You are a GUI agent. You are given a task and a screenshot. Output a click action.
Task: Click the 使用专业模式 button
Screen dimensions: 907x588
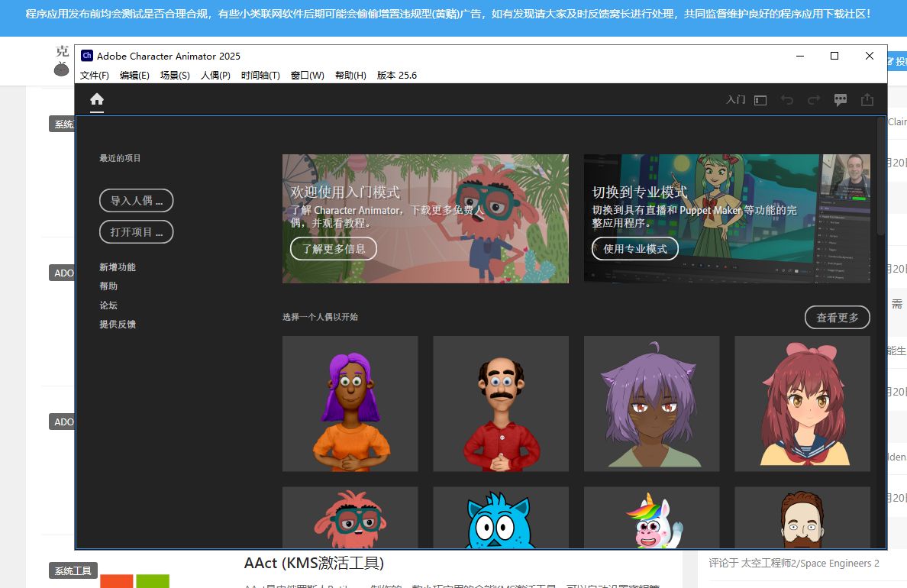pyautogui.click(x=636, y=248)
